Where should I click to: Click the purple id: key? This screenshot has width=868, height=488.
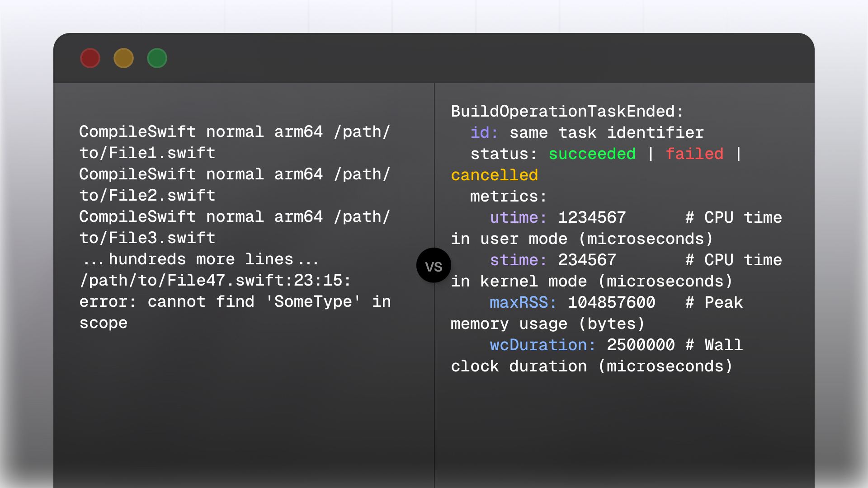484,133
